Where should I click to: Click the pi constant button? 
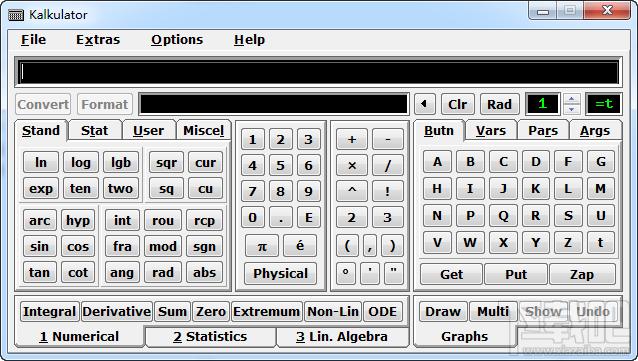point(262,246)
